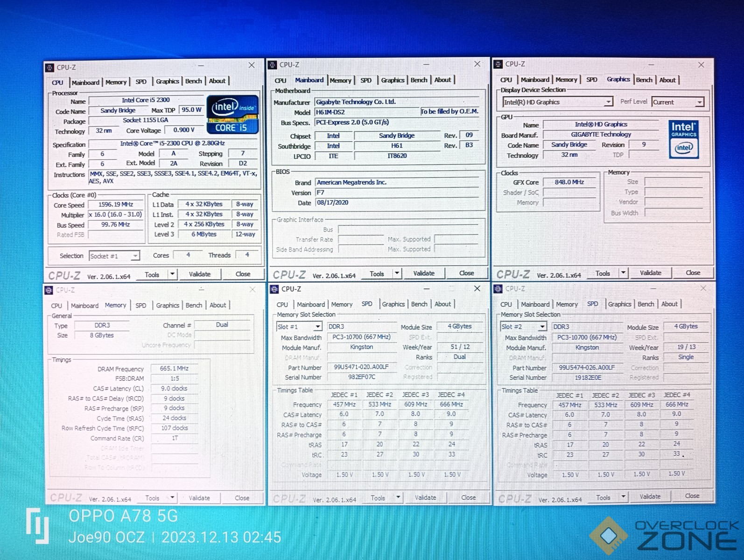Open Bench tab in the CPU tab window

194,81
